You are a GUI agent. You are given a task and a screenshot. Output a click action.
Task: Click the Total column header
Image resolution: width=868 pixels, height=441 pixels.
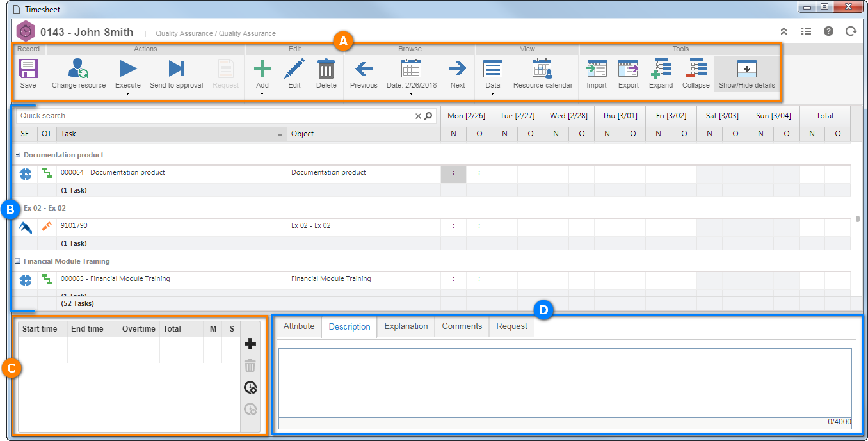[824, 116]
